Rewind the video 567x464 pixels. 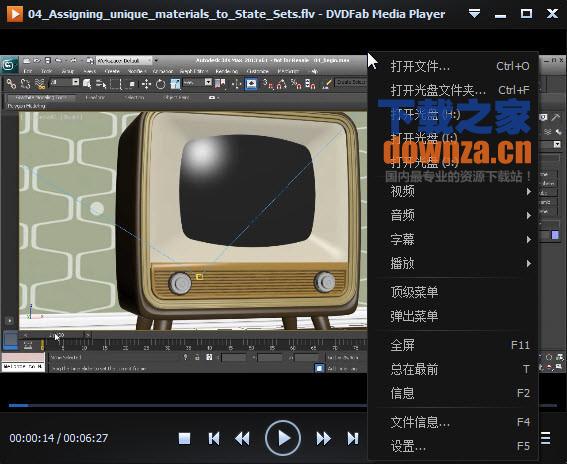[242, 439]
